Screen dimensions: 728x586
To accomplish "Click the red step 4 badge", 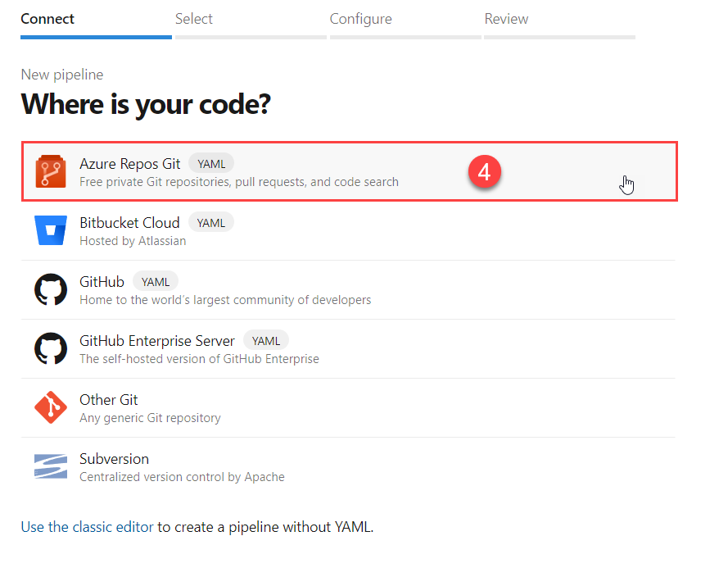I will (x=484, y=172).
